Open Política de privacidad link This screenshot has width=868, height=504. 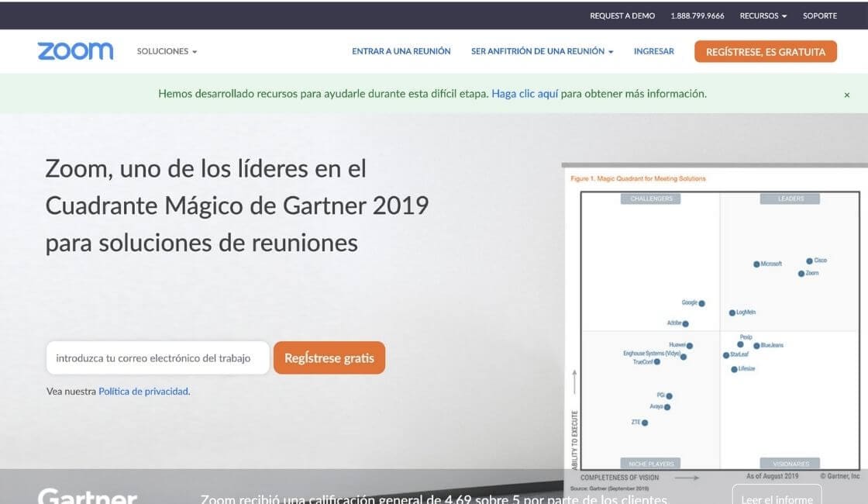point(143,391)
